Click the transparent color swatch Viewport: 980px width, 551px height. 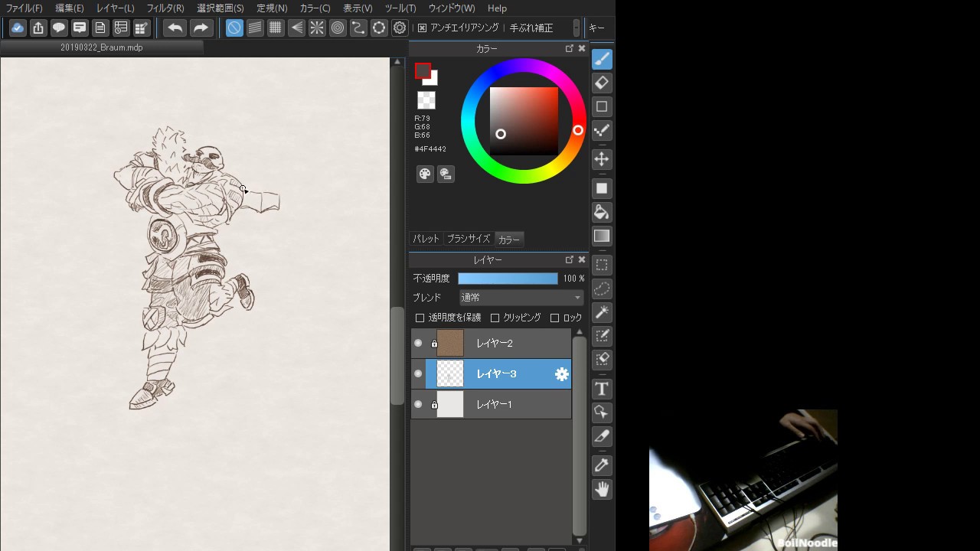(x=426, y=100)
